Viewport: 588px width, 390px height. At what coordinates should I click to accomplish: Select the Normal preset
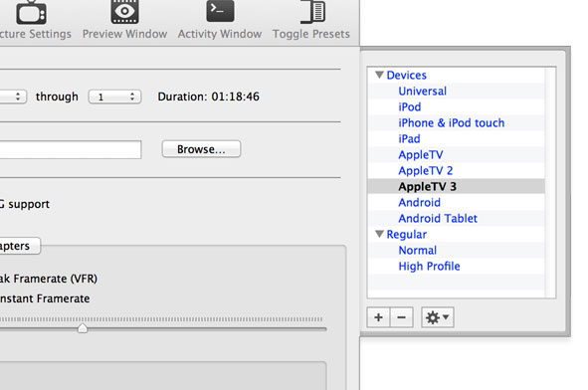(418, 250)
